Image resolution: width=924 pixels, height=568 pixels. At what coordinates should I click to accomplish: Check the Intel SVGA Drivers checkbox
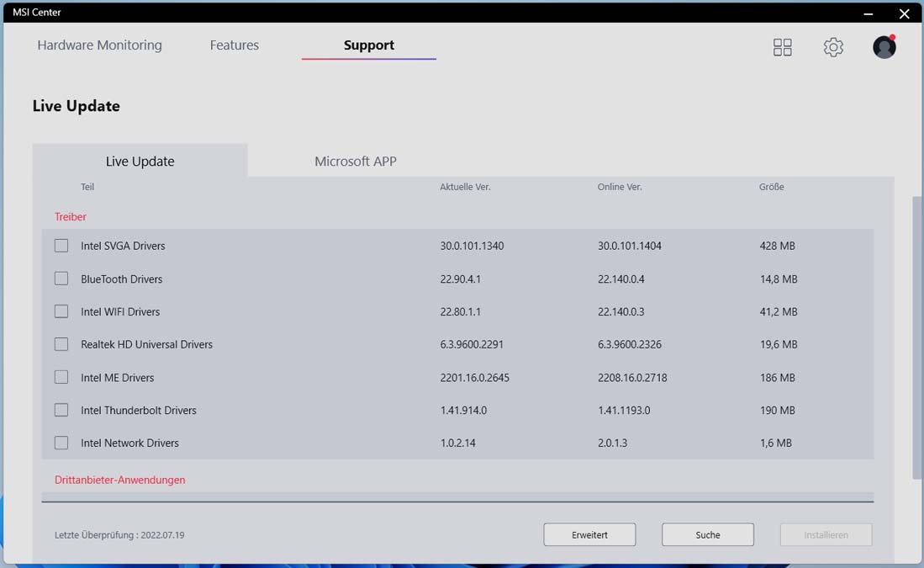point(61,246)
